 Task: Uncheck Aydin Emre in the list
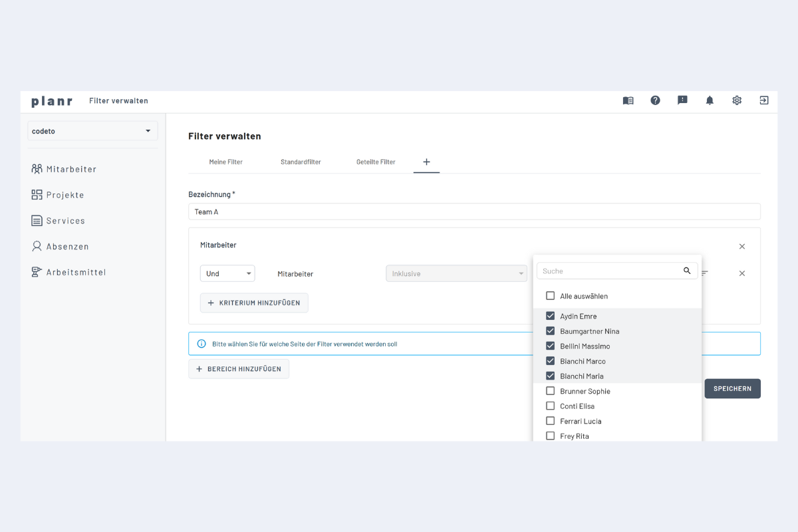click(550, 316)
